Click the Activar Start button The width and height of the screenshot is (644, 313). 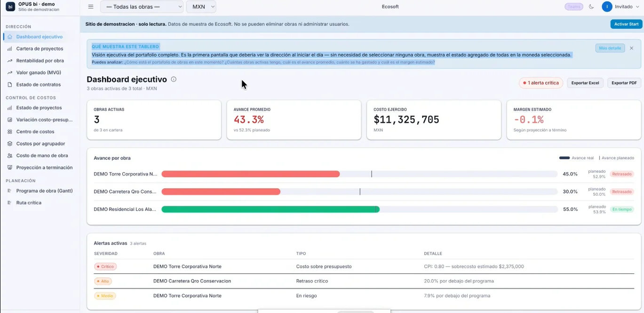626,24
